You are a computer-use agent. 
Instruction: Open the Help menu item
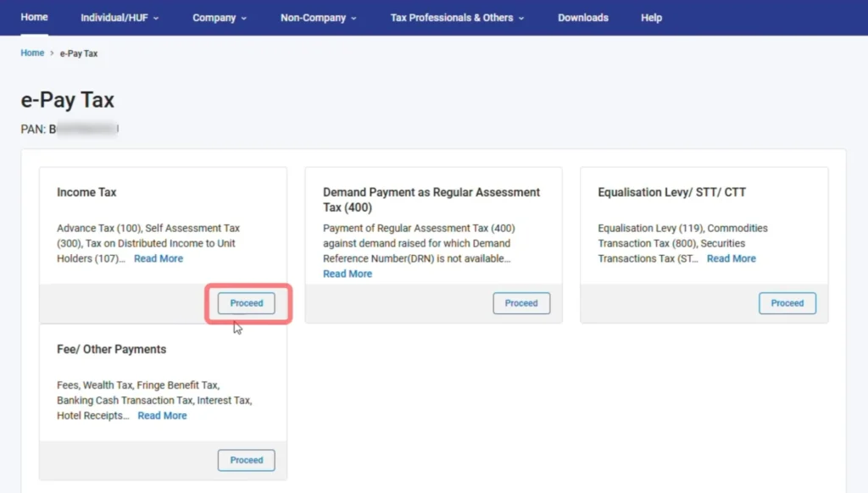tap(651, 18)
